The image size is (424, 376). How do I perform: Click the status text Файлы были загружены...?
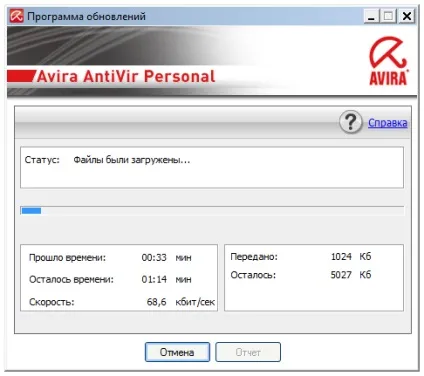132,160
